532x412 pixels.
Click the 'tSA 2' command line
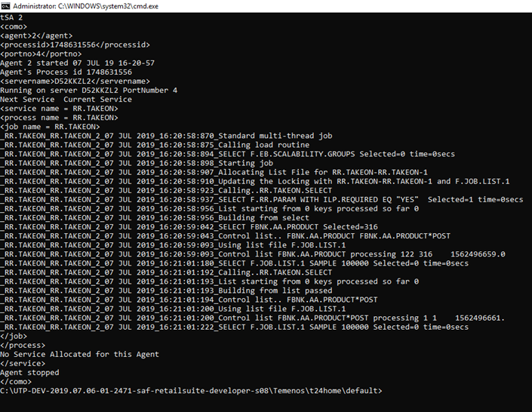pos(11,17)
